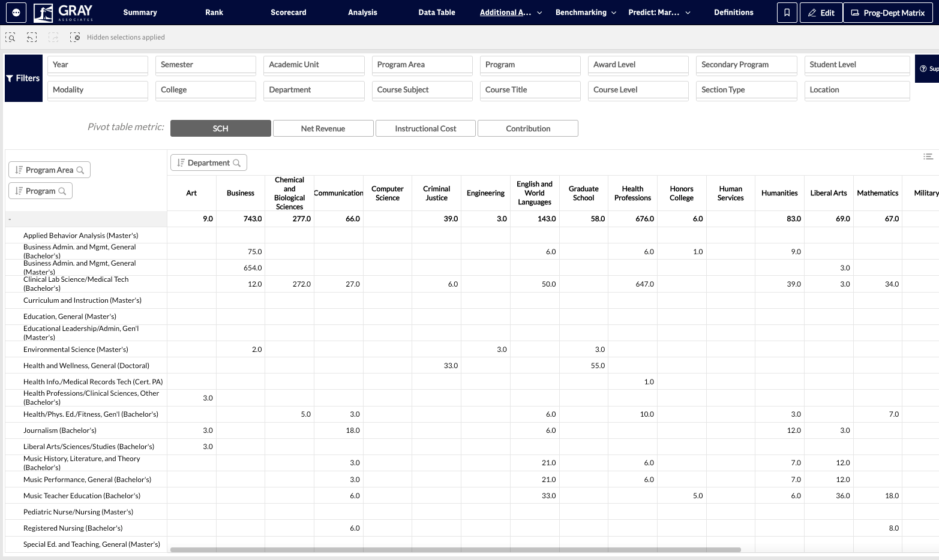The image size is (939, 560).
Task: Click the bookmark icon in header
Action: [x=787, y=13]
